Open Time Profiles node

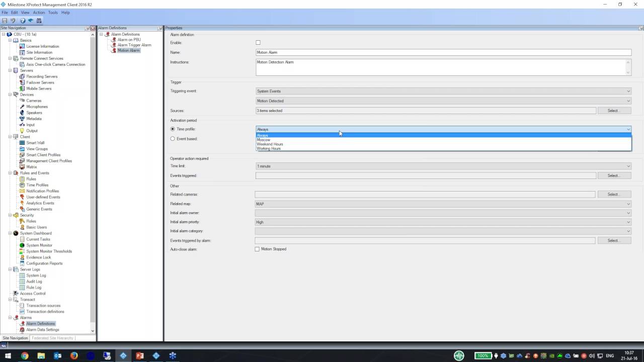[37, 185]
